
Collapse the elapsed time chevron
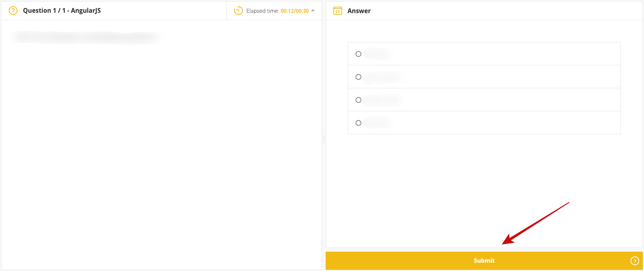point(313,11)
